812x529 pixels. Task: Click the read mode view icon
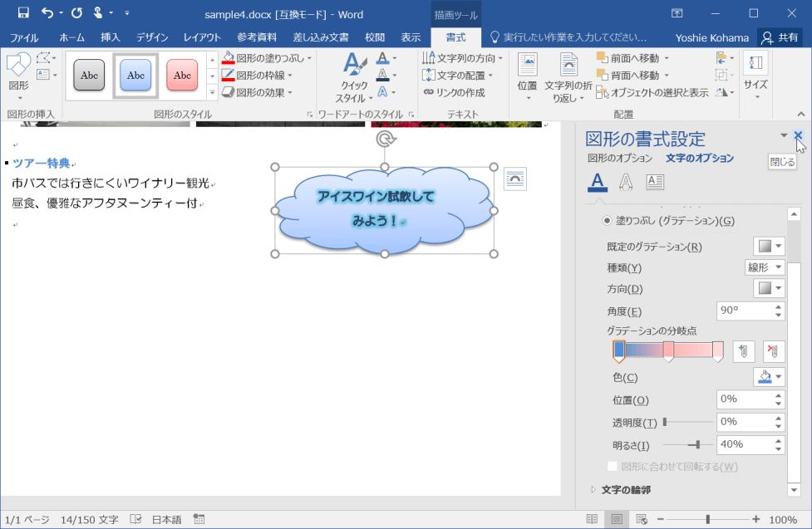pos(592,519)
